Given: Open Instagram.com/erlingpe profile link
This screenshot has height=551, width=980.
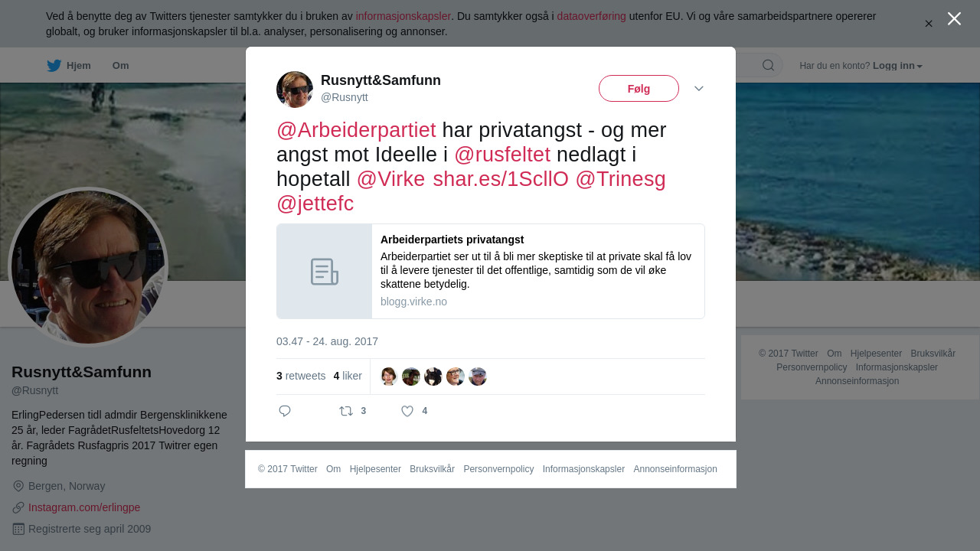Looking at the screenshot, I should pyautogui.click(x=84, y=507).
